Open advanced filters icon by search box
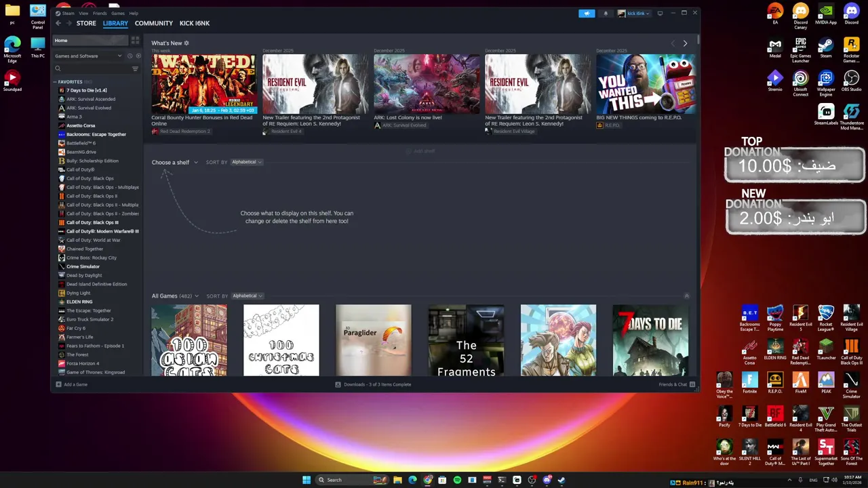 point(135,68)
